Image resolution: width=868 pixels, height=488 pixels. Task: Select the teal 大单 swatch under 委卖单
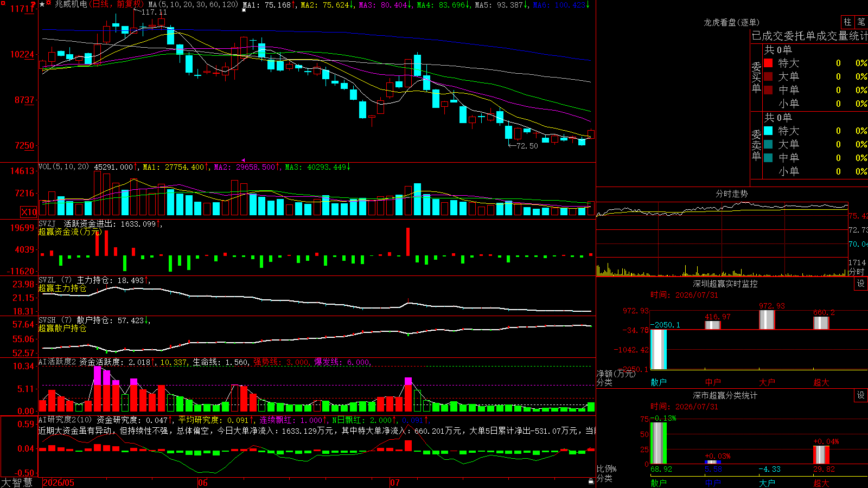[x=768, y=144]
